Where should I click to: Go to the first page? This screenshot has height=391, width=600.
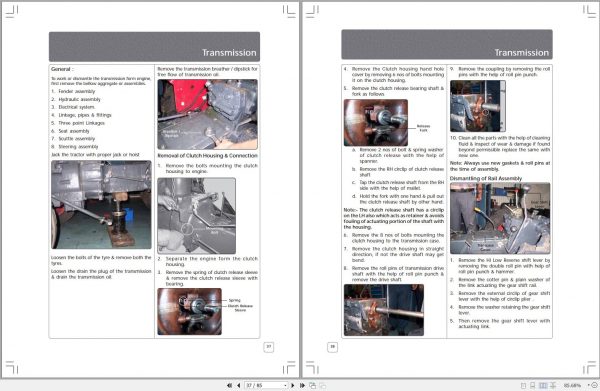point(229,385)
